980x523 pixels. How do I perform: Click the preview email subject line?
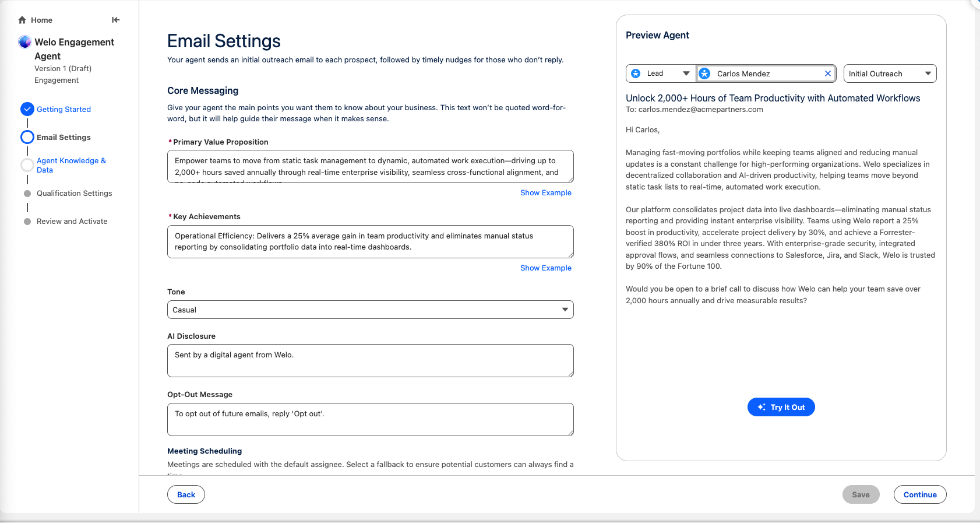(x=773, y=98)
